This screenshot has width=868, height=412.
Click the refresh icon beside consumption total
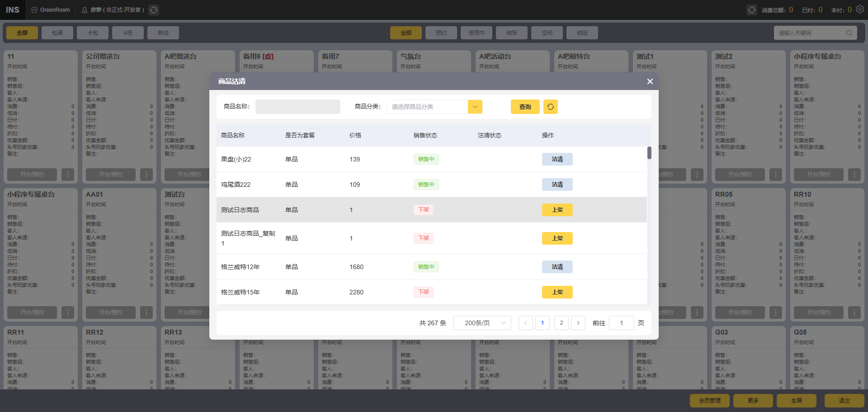pyautogui.click(x=751, y=10)
